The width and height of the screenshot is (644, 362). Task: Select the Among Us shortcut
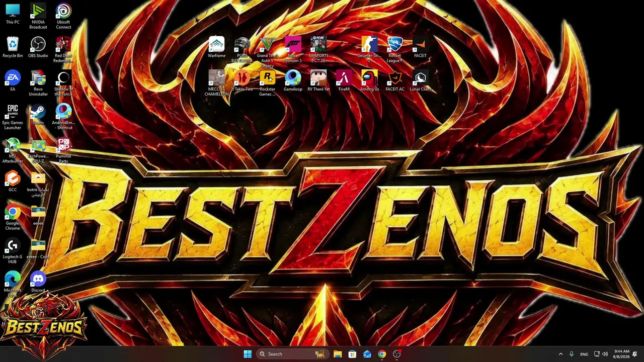pyautogui.click(x=369, y=81)
